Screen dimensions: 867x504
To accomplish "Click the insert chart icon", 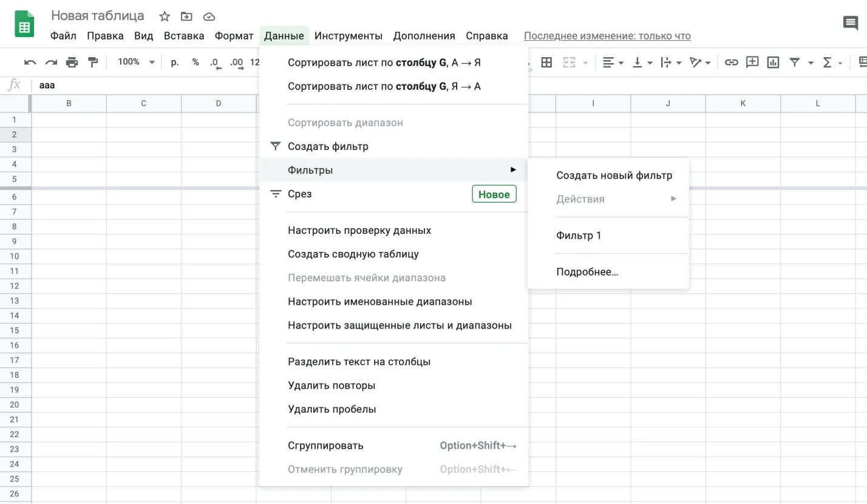I will pos(773,62).
